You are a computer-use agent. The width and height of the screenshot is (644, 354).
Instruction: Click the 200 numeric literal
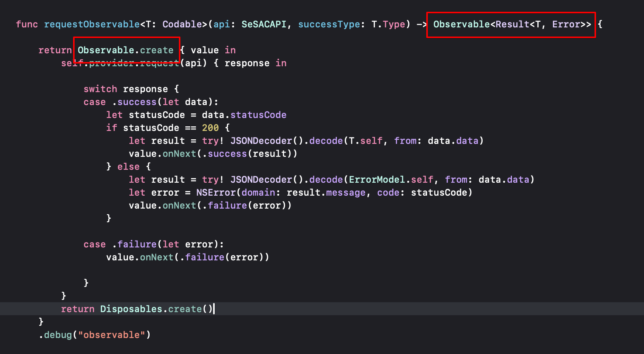[210, 128]
